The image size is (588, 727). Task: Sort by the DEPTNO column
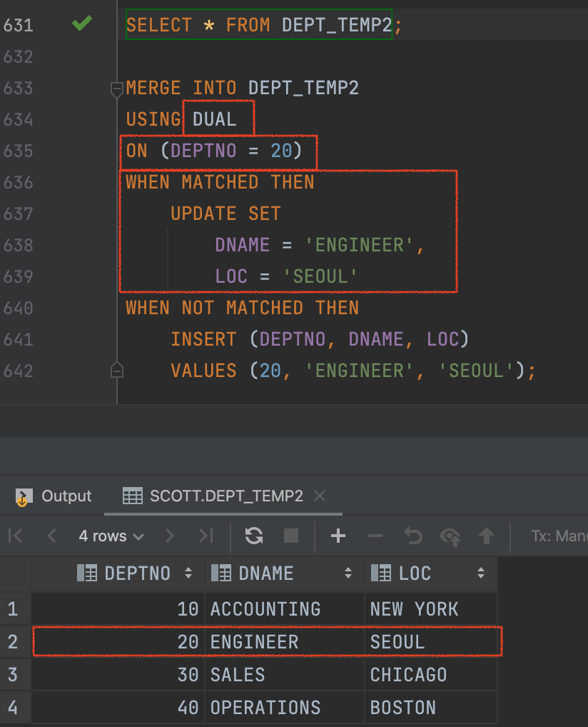[188, 573]
